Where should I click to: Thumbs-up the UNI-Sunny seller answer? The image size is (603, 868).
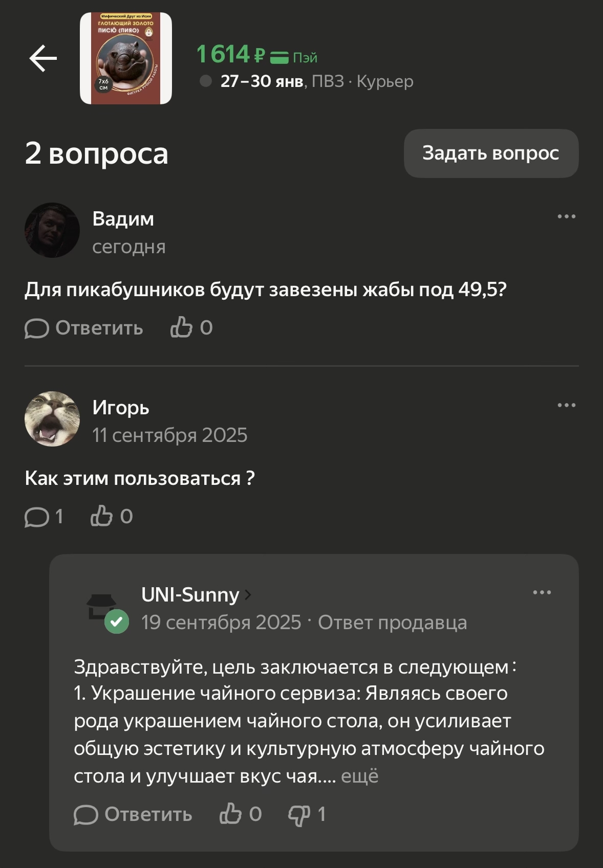(x=231, y=814)
